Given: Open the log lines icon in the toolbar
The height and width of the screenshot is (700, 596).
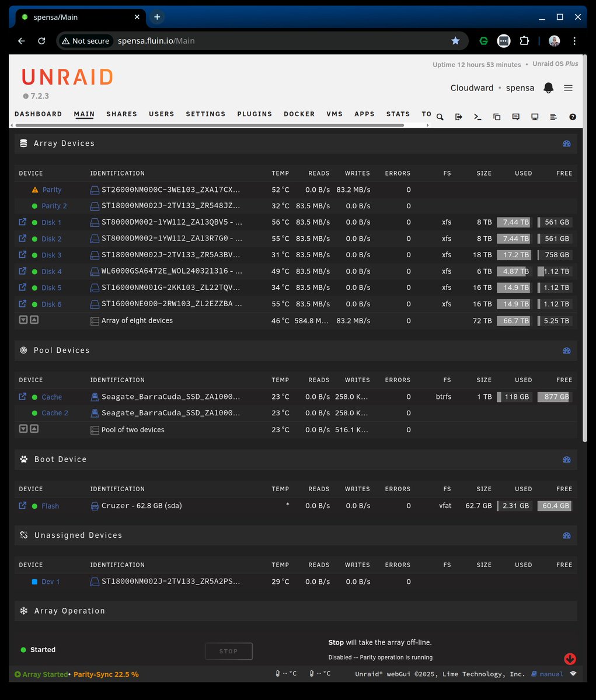Looking at the screenshot, I should (553, 117).
